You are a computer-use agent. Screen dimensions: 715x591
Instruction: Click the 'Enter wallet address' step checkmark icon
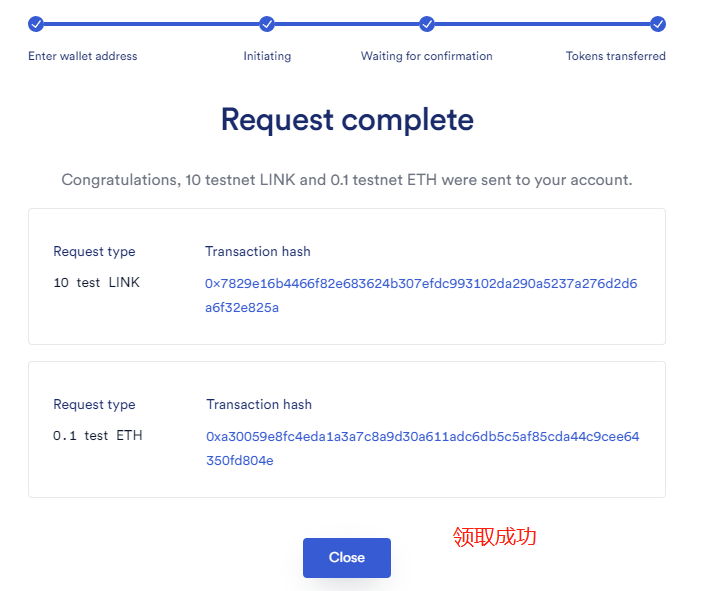tap(36, 24)
